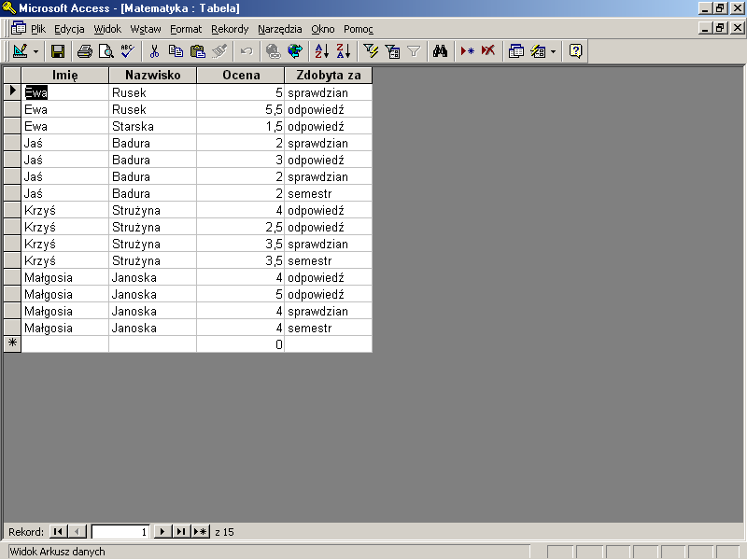The width and height of the screenshot is (747, 560).
Task: Click the cell containing Starska
Action: tap(152, 126)
